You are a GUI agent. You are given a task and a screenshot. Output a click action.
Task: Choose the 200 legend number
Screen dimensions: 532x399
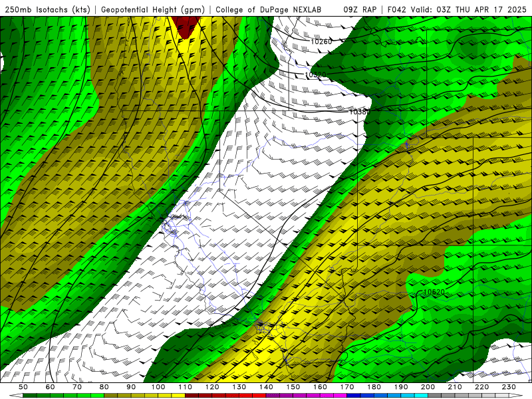[428, 387]
